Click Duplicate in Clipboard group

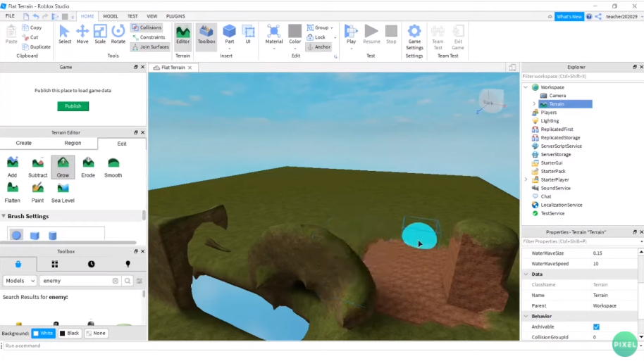(36, 46)
